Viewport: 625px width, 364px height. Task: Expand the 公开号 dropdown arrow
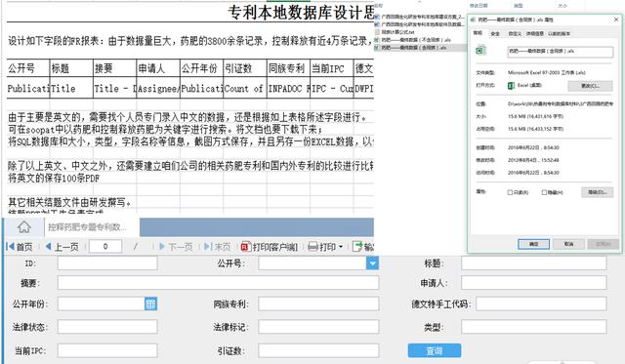pyautogui.click(x=372, y=263)
